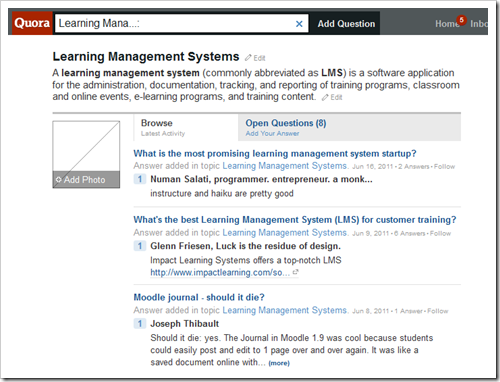Click '1 Answer' on Moodle journal question
Image resolution: width=500 pixels, height=382 pixels.
tap(409, 311)
